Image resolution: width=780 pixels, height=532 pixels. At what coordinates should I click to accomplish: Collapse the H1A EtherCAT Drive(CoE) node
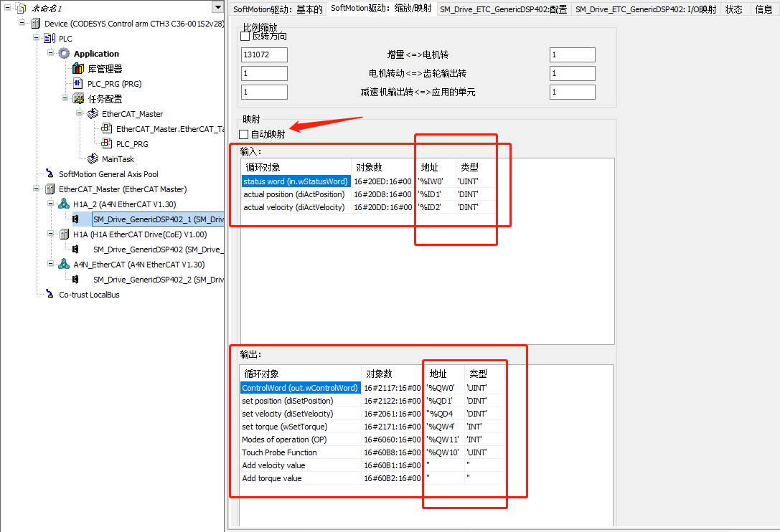click(x=51, y=233)
